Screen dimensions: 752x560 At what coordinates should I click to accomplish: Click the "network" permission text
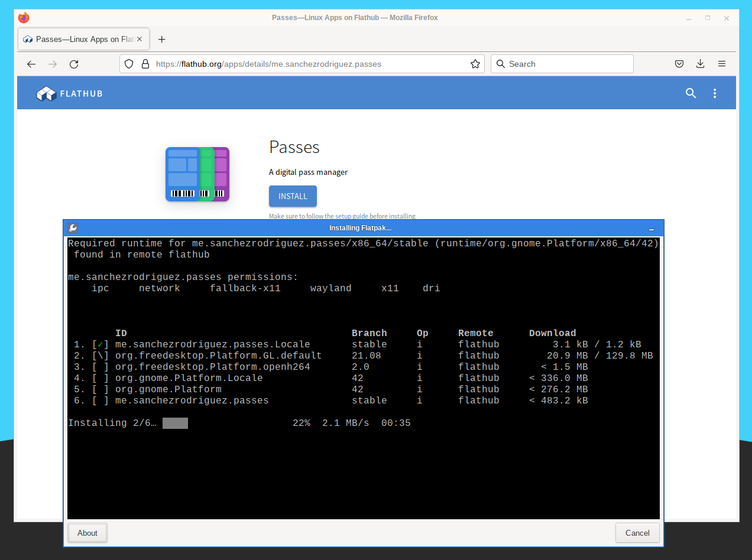[160, 288]
